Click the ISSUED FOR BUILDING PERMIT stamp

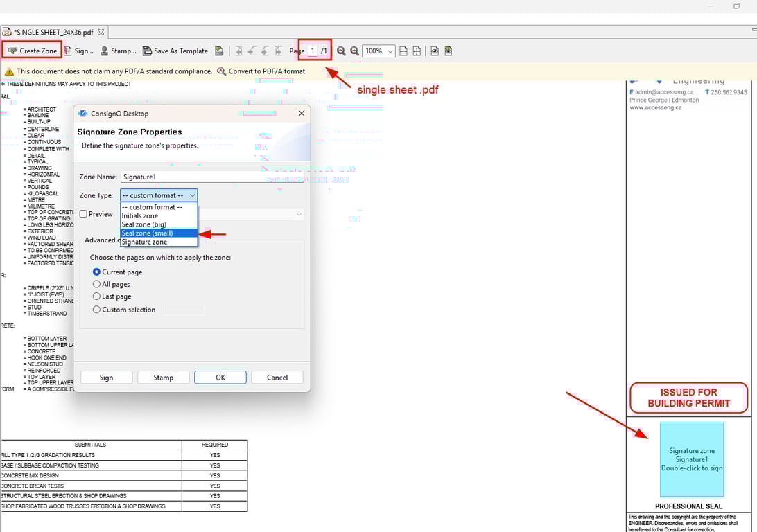tap(688, 398)
